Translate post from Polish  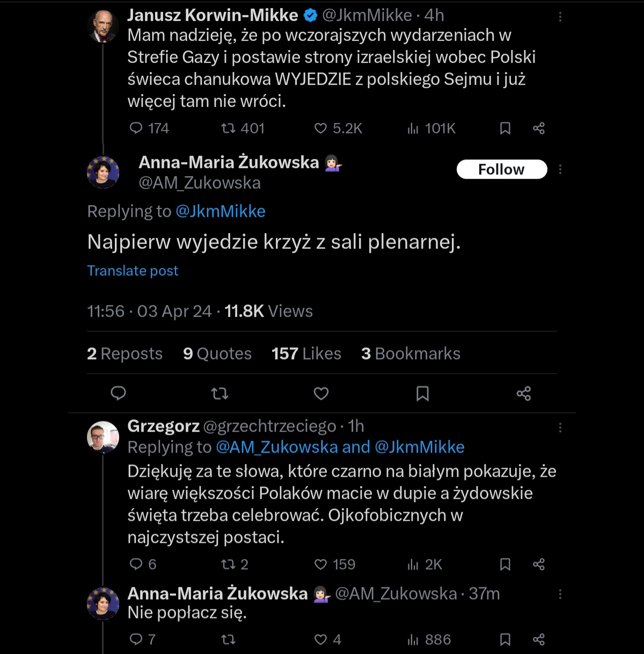[133, 271]
